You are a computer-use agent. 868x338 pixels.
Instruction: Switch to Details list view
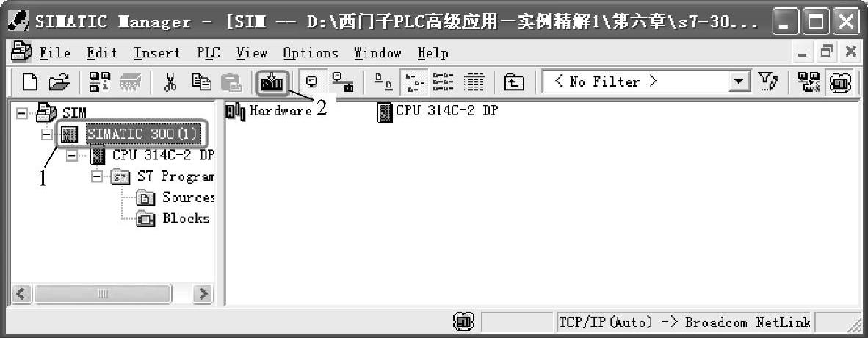[474, 82]
